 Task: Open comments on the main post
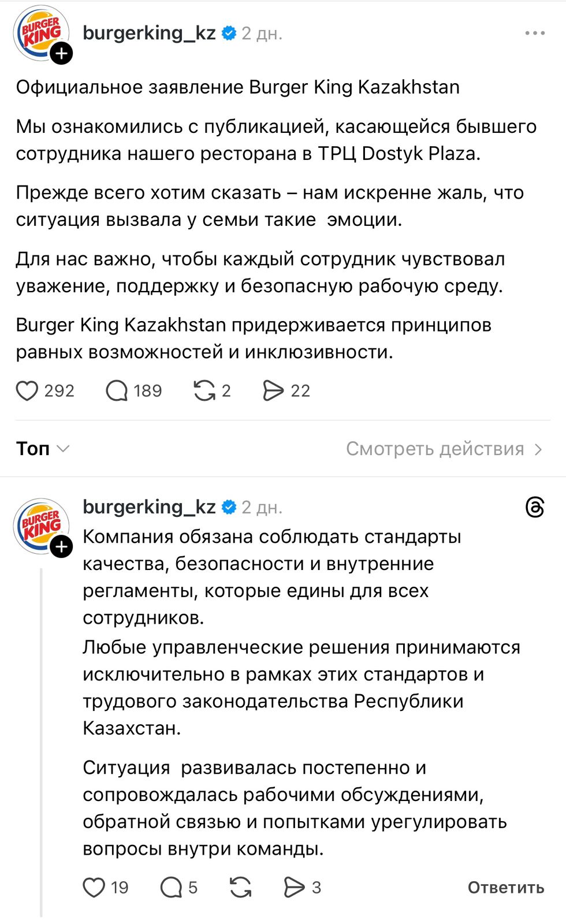[117, 391]
